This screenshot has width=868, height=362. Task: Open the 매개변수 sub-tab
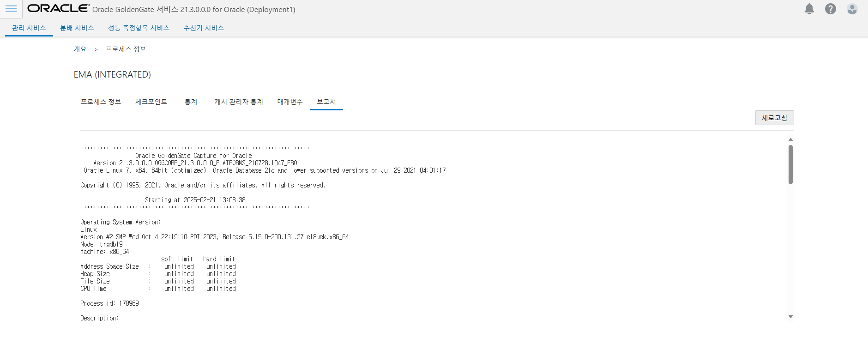(x=290, y=102)
